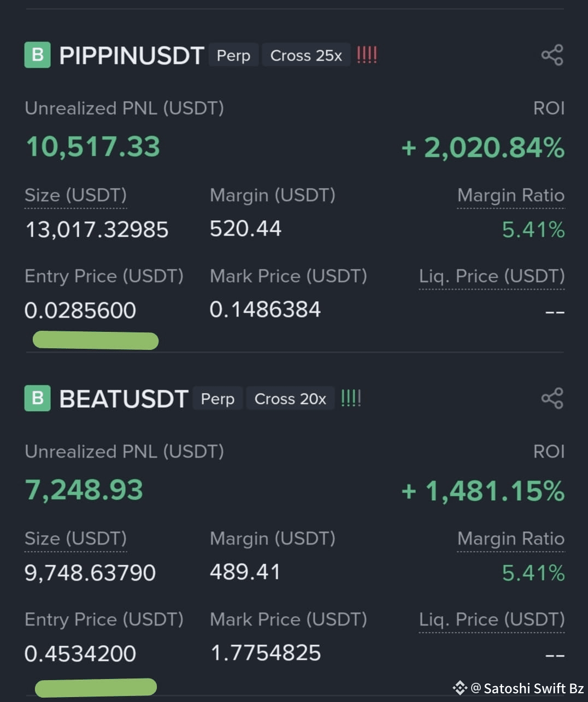Viewport: 588px width, 702px height.
Task: Change Cross 25x leverage setting
Action: click(x=306, y=55)
